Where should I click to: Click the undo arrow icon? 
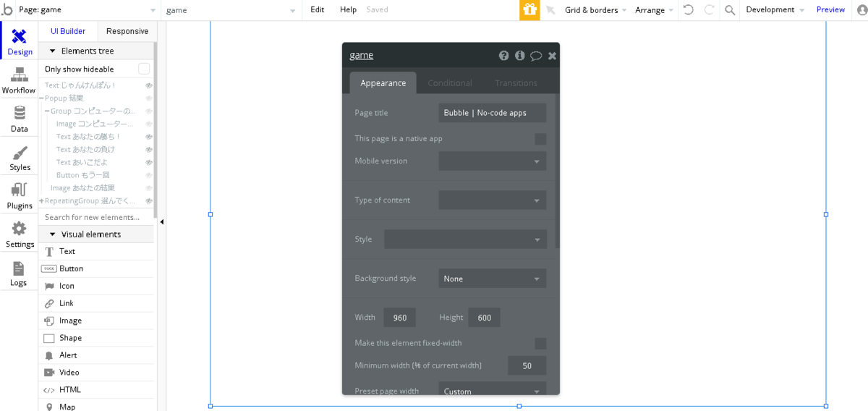[688, 9]
